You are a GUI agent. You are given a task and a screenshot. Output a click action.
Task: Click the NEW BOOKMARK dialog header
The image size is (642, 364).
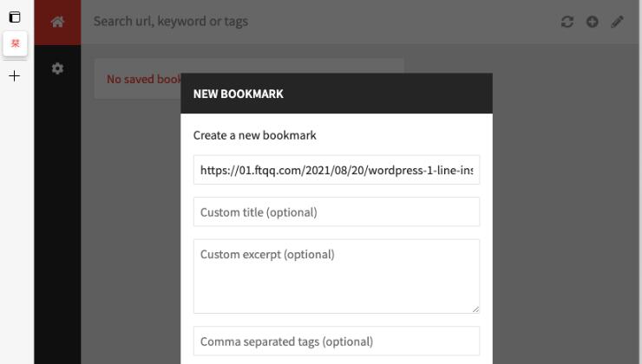(x=337, y=94)
